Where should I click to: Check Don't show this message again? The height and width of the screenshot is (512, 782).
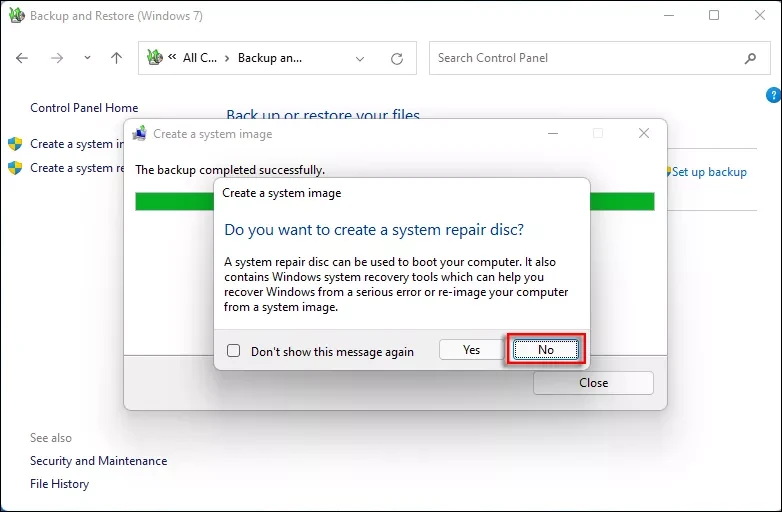233,350
